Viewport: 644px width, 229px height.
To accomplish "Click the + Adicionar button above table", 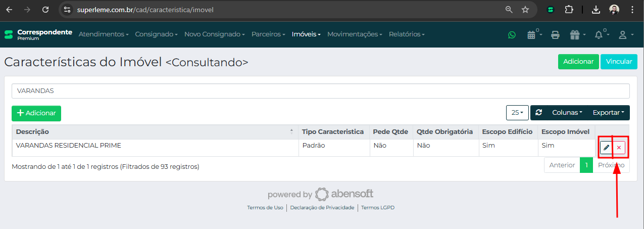I will pyautogui.click(x=36, y=113).
